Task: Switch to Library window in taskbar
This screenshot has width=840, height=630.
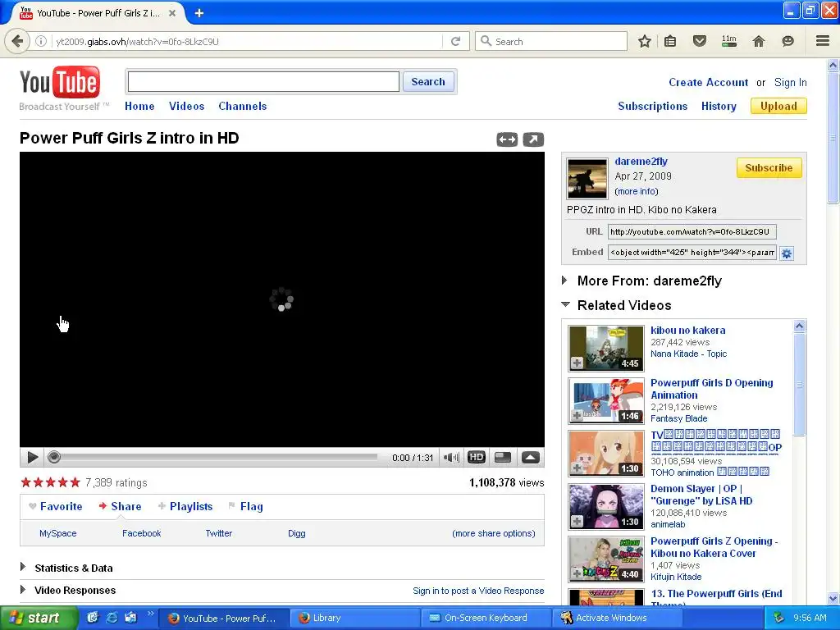Action: click(354, 618)
